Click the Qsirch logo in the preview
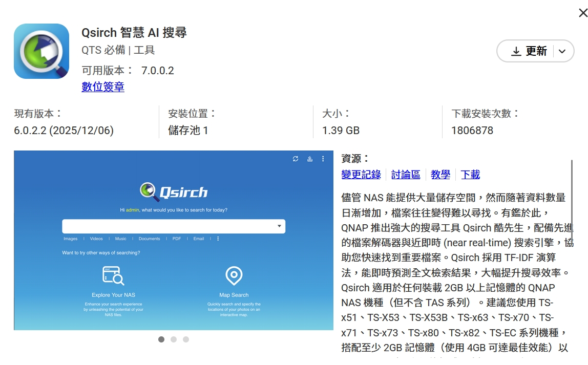The image size is (588, 365). (x=174, y=192)
